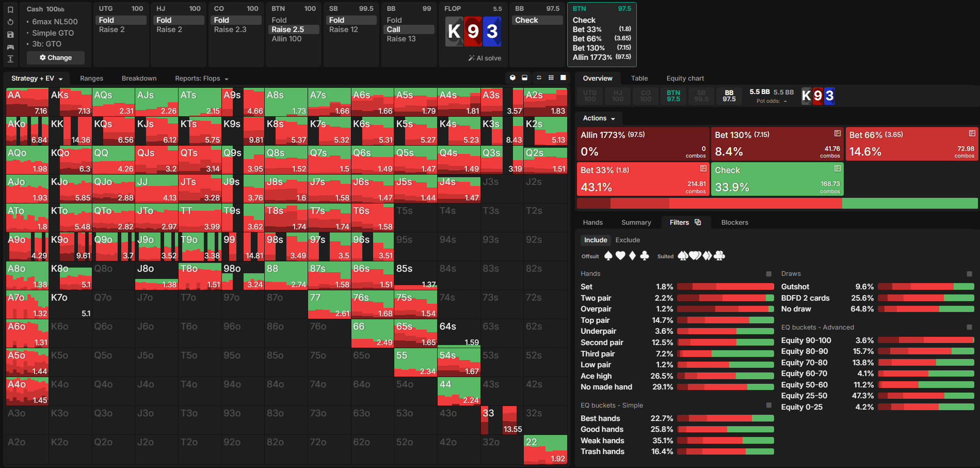Select the small four-dot grid view icon
Image resolution: width=980 pixels, height=468 pixels.
(x=539, y=77)
